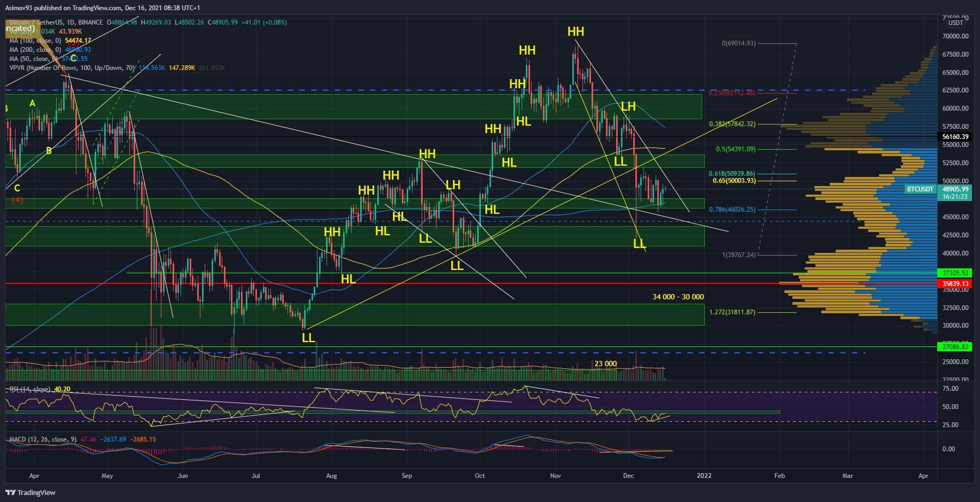980x502 pixels.
Task: Click the VPVR value 147.289K
Action: coord(182,68)
